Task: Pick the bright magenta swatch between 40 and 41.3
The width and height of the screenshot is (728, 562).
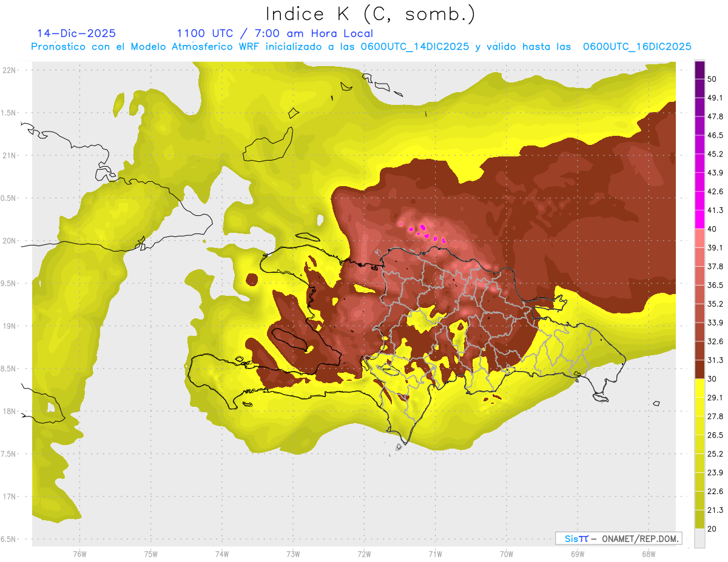Action: (699, 219)
